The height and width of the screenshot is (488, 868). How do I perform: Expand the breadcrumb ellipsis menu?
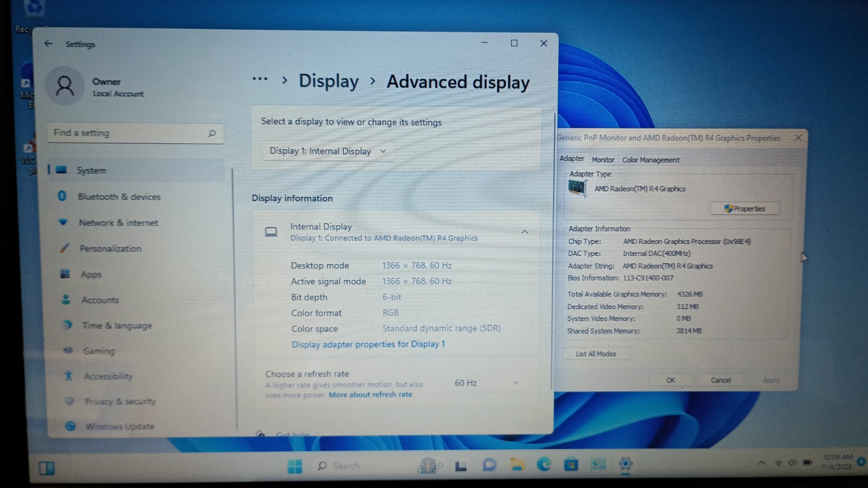[x=260, y=79]
